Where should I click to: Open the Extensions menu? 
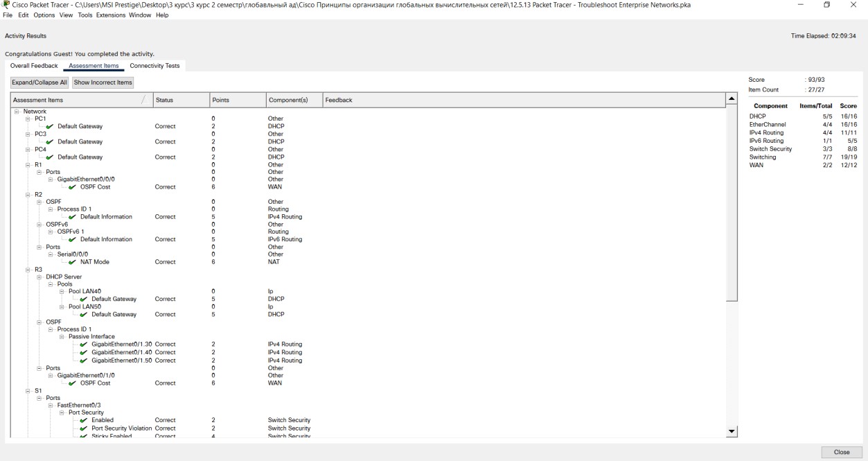[111, 15]
